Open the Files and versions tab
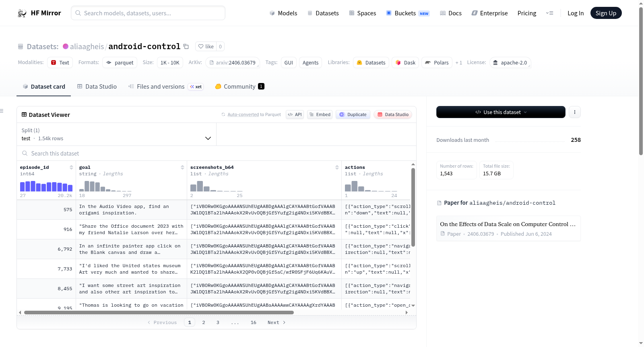The image size is (644, 347). click(x=166, y=87)
